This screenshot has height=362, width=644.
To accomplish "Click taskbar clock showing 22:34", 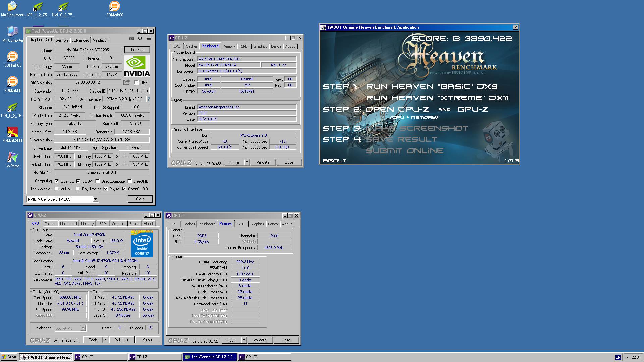I will pyautogui.click(x=636, y=357).
